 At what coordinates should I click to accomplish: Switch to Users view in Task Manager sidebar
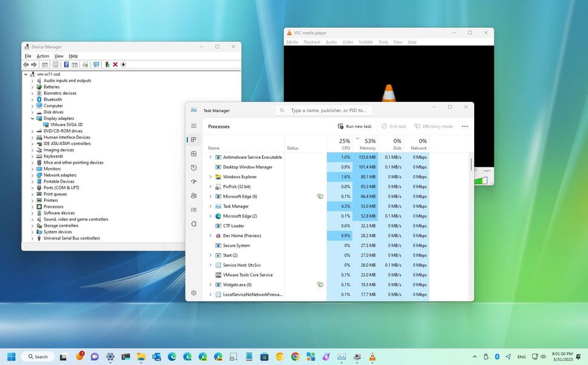point(194,195)
